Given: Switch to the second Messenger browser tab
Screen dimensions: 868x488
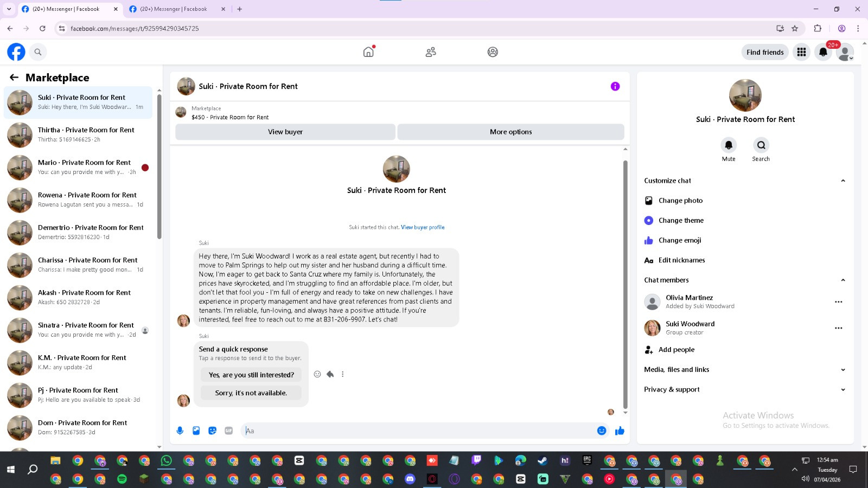Looking at the screenshot, I should tap(177, 9).
